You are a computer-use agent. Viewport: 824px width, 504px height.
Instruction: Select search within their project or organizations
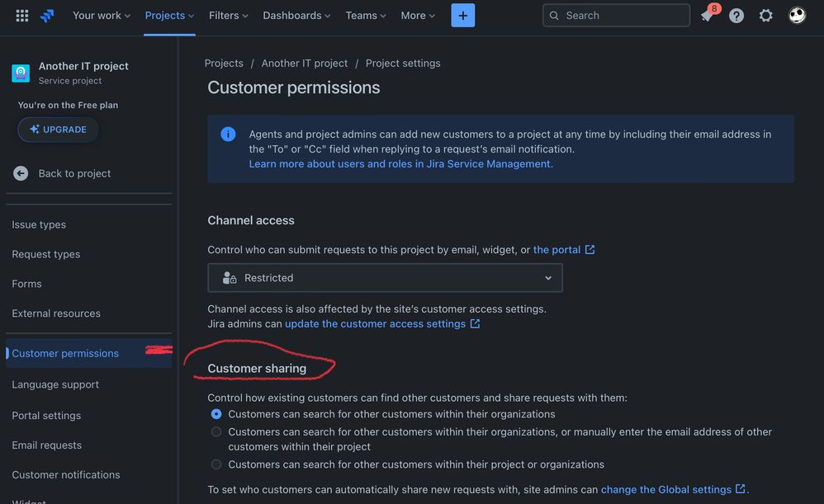click(x=216, y=464)
